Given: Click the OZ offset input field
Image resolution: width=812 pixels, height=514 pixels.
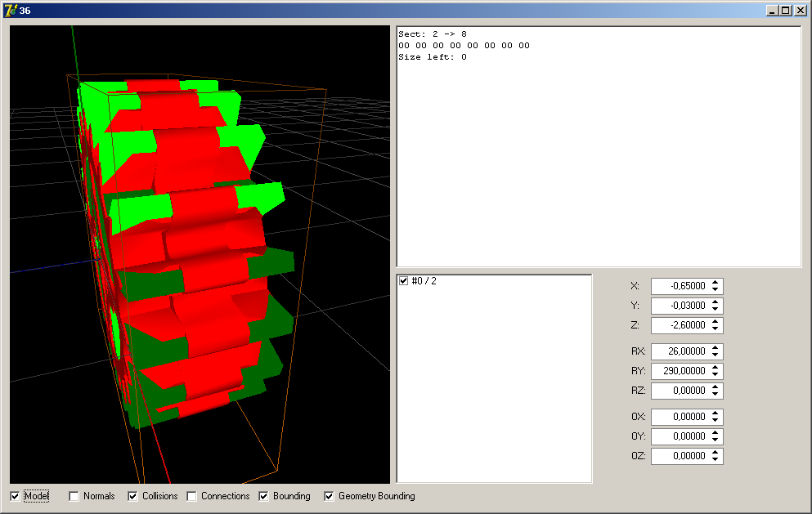Looking at the screenshot, I should click(679, 456).
